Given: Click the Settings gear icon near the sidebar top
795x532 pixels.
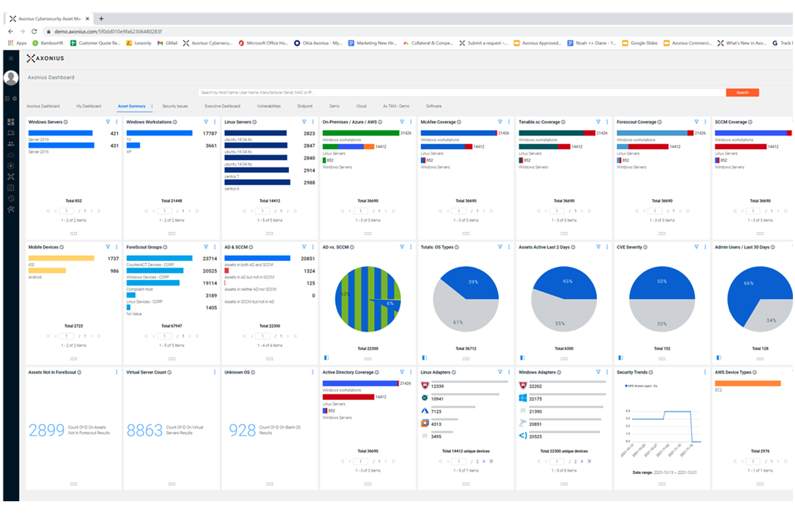Looking at the screenshot, I should click(15, 98).
